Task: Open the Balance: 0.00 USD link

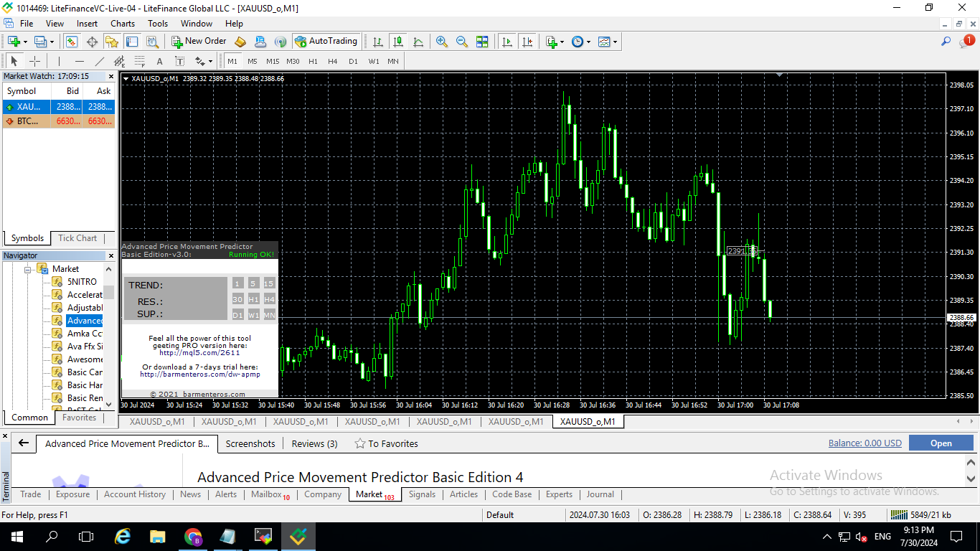Action: click(865, 443)
